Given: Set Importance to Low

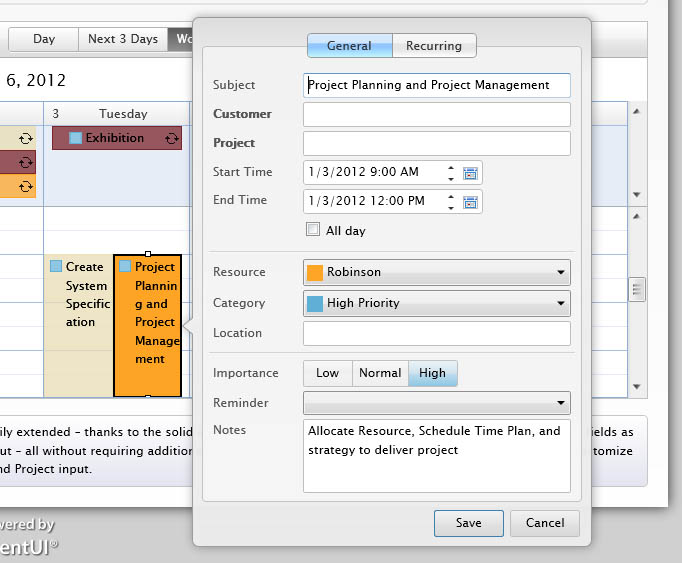Looking at the screenshot, I should pyautogui.click(x=328, y=373).
